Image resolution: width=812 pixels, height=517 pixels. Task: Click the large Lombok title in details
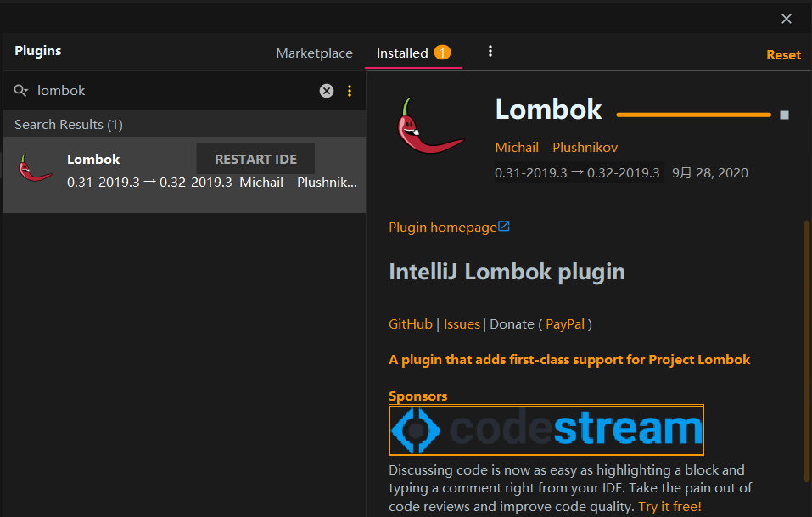(548, 110)
